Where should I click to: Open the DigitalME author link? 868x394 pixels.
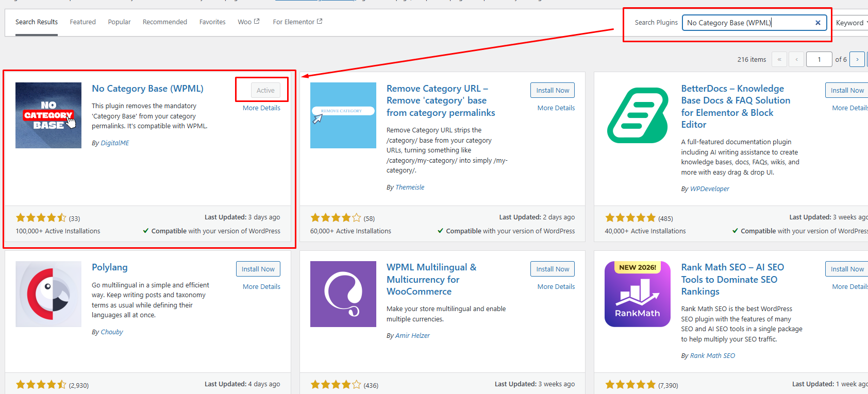(x=115, y=143)
